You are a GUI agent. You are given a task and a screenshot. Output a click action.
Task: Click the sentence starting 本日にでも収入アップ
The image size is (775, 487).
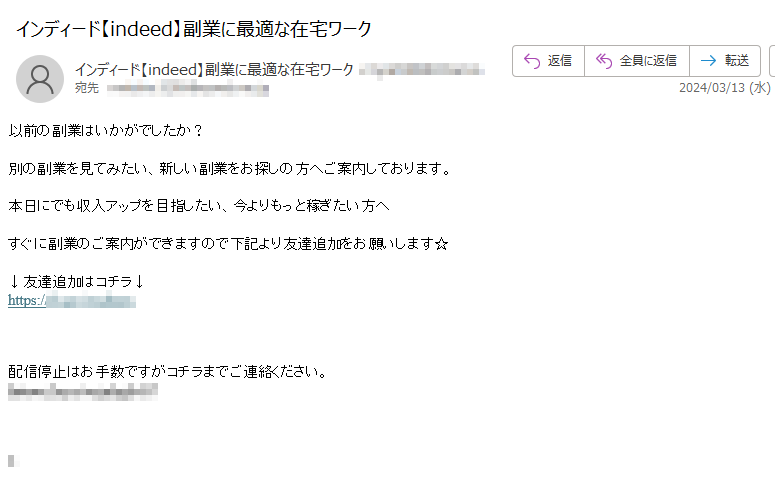click(199, 206)
